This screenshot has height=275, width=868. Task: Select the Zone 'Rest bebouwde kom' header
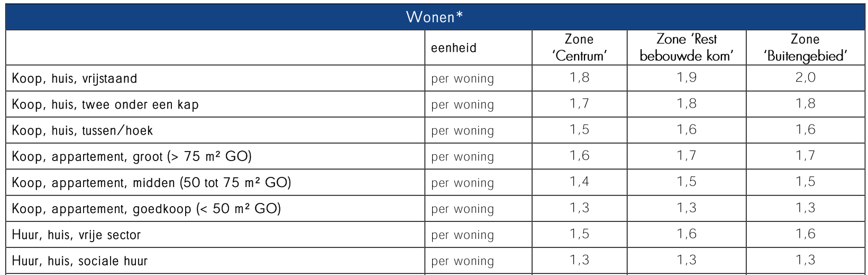687,48
